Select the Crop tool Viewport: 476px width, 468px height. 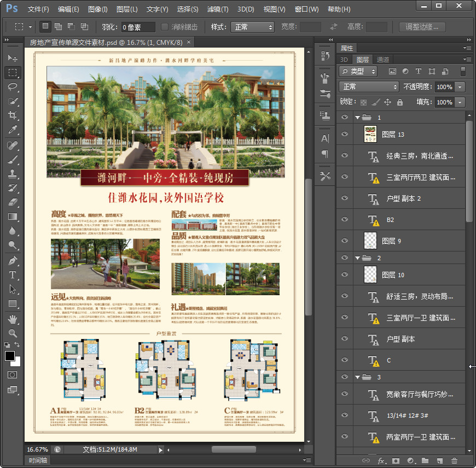coord(13,115)
